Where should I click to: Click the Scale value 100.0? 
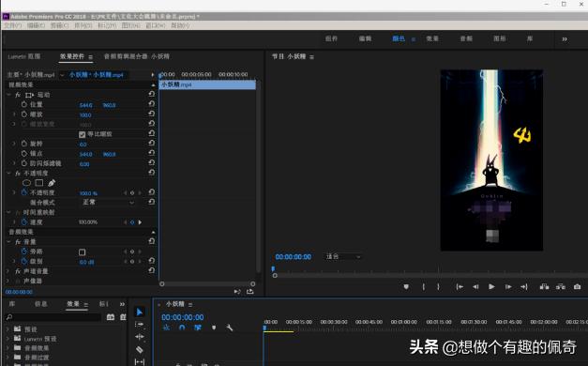[x=85, y=114]
